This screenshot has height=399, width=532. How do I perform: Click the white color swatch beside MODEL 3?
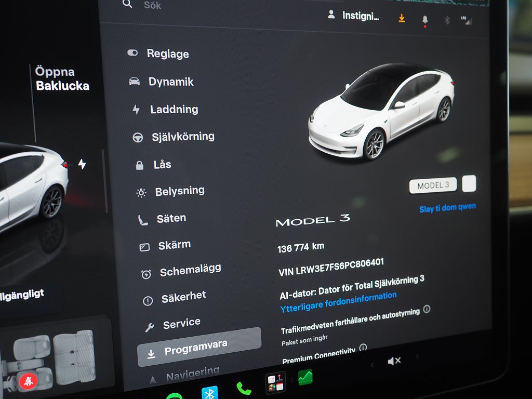(x=469, y=183)
